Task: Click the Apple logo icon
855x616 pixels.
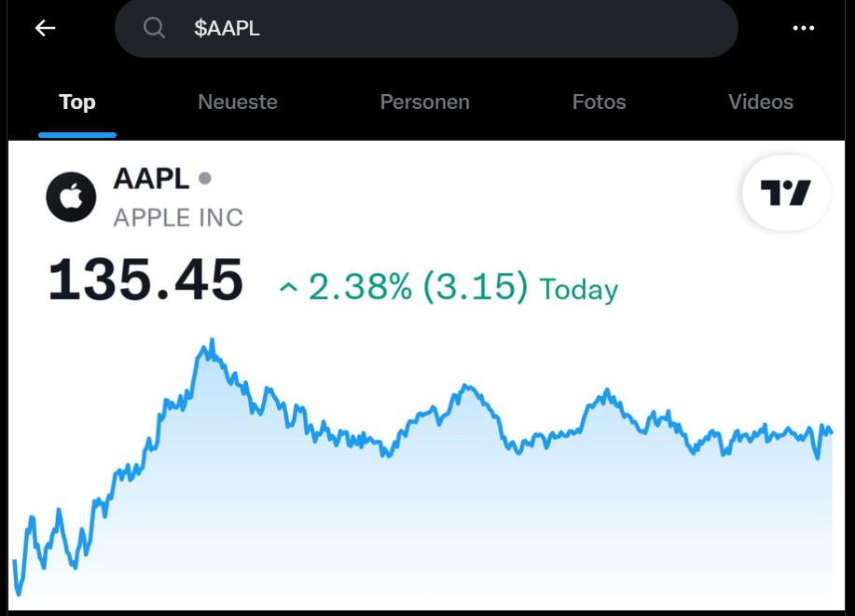Action: pos(71,197)
